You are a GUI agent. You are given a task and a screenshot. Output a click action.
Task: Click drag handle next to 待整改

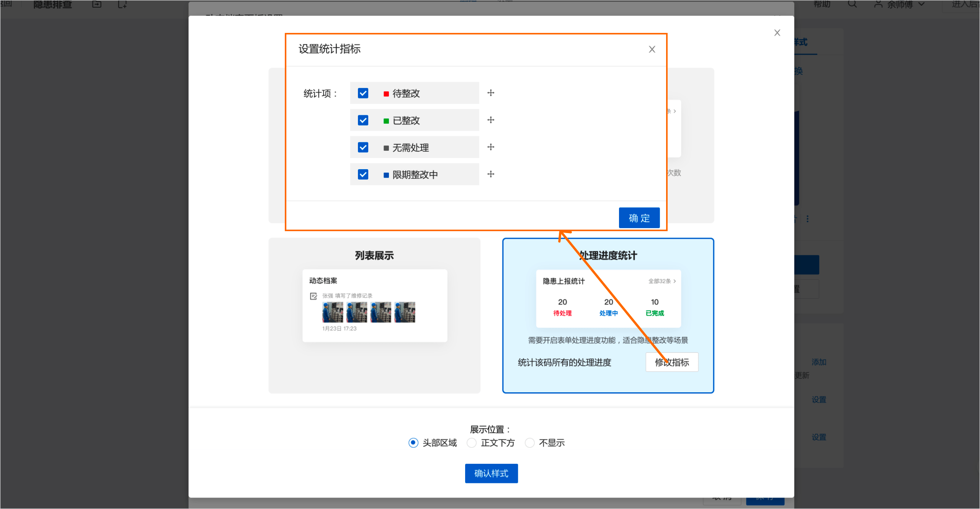[491, 93]
